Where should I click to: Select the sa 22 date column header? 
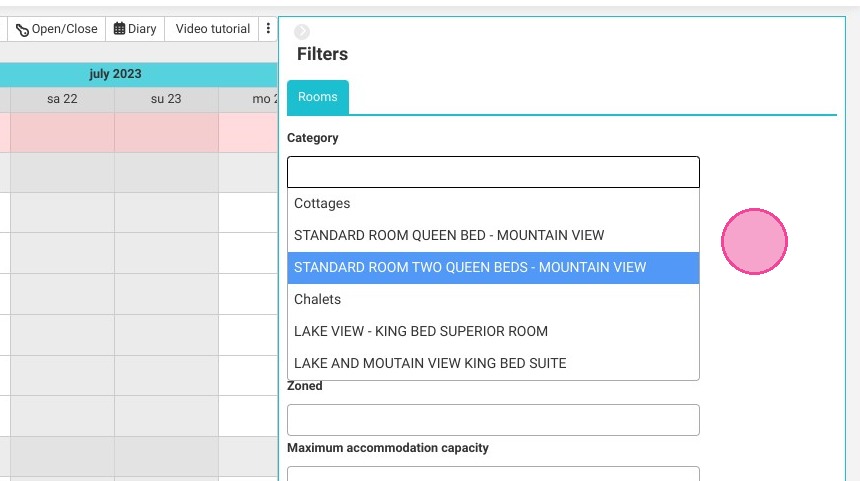[62, 99]
